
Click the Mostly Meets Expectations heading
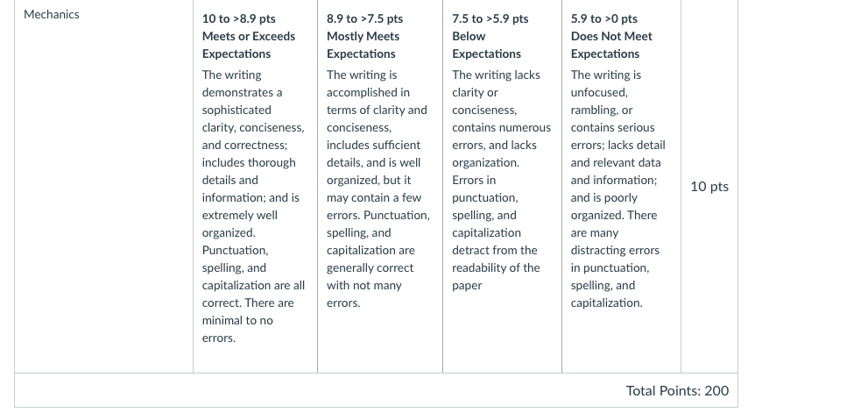(x=363, y=45)
